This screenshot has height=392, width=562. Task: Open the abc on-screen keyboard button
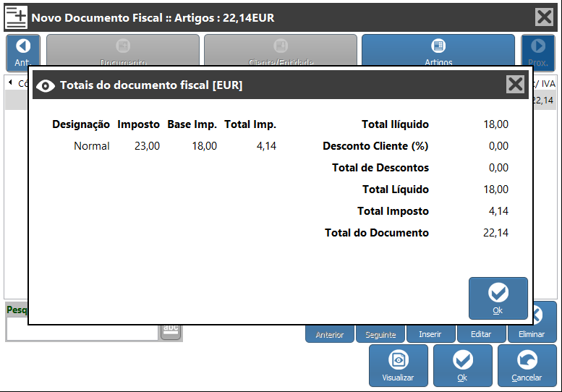(x=171, y=331)
